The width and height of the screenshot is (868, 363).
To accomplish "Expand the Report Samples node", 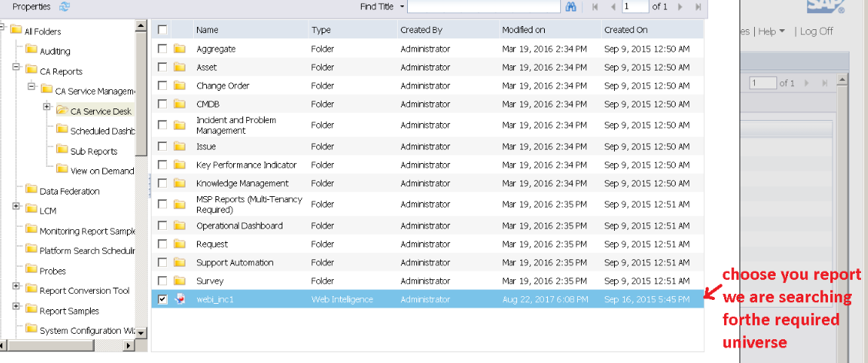I will click(17, 307).
